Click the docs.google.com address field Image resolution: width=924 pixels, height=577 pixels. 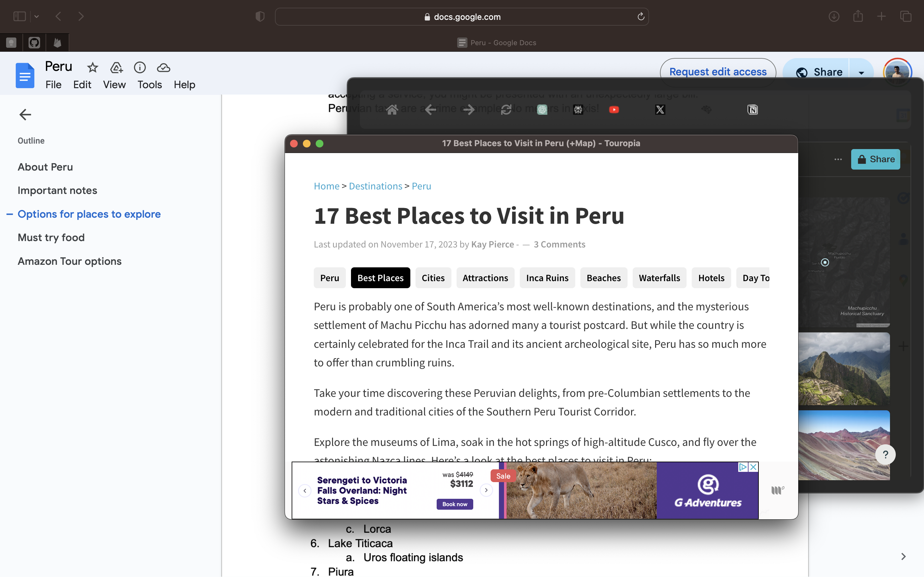[x=462, y=17]
